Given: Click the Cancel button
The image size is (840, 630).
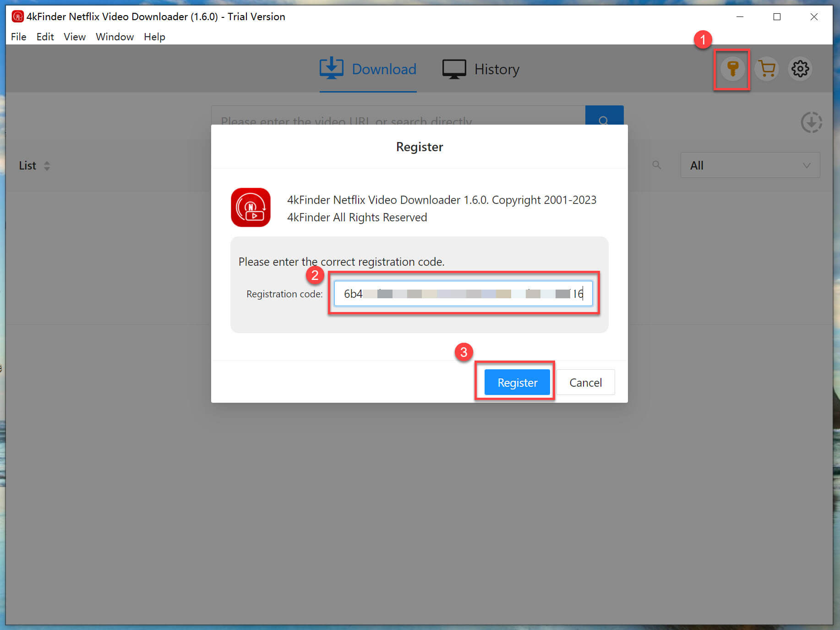Looking at the screenshot, I should coord(585,382).
